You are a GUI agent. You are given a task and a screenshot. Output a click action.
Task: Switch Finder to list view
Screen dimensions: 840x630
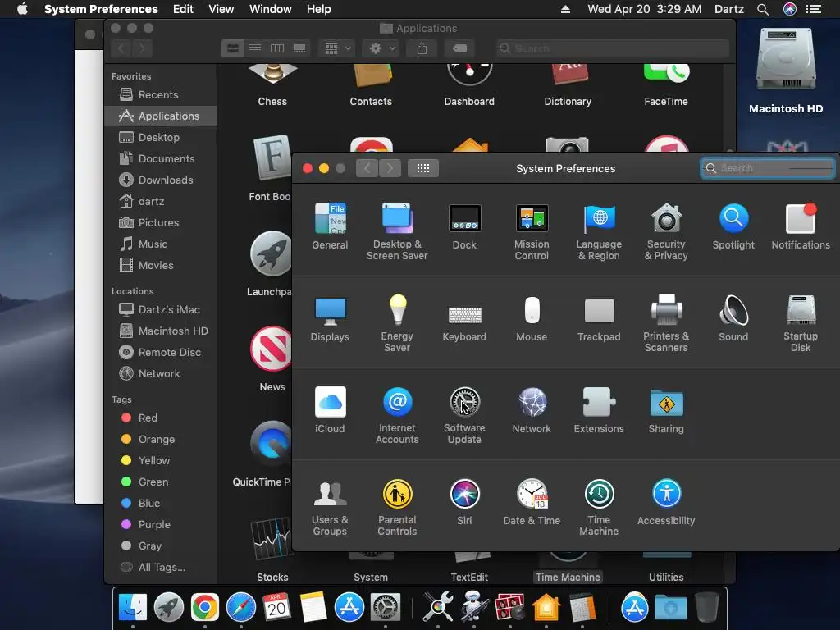point(255,48)
